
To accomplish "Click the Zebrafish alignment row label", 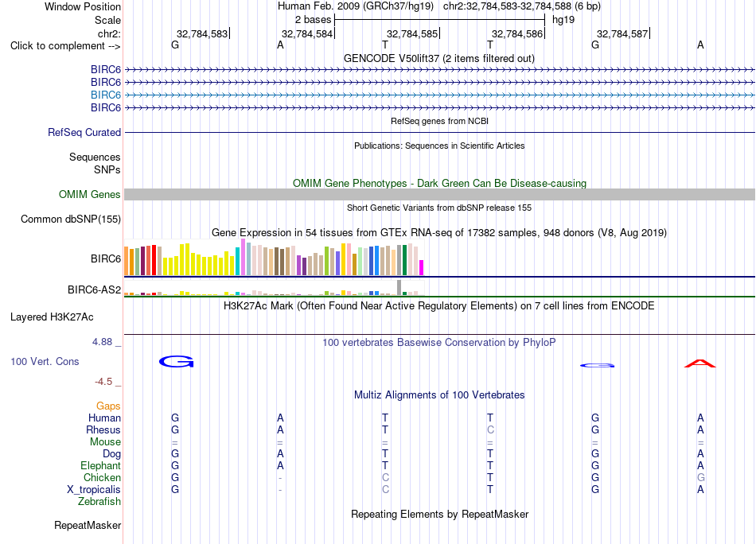I will click(x=99, y=501).
